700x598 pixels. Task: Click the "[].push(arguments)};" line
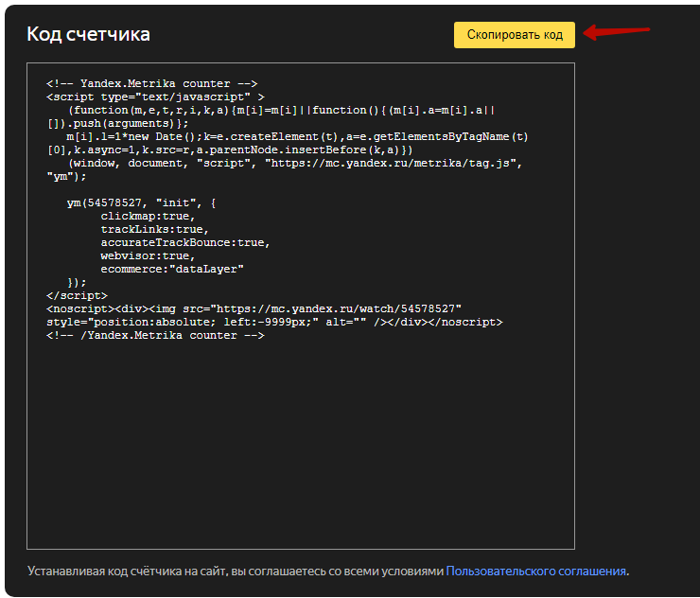pyautogui.click(x=118, y=123)
